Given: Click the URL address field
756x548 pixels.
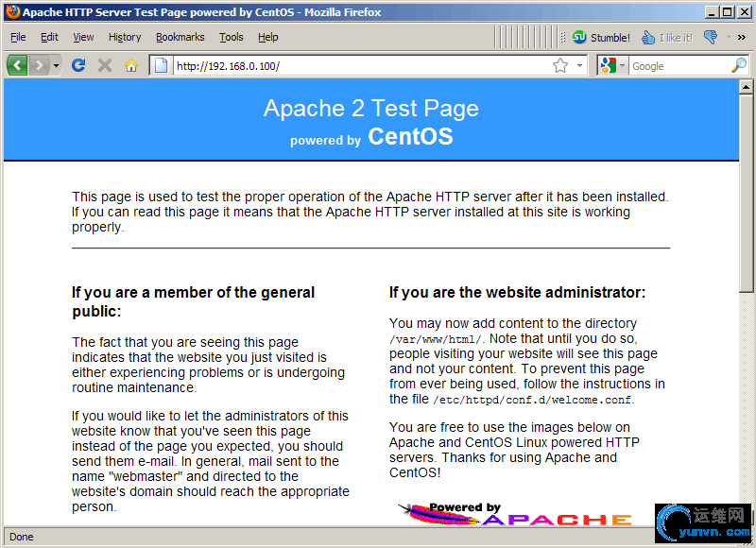Looking at the screenshot, I should pyautogui.click(x=362, y=65).
